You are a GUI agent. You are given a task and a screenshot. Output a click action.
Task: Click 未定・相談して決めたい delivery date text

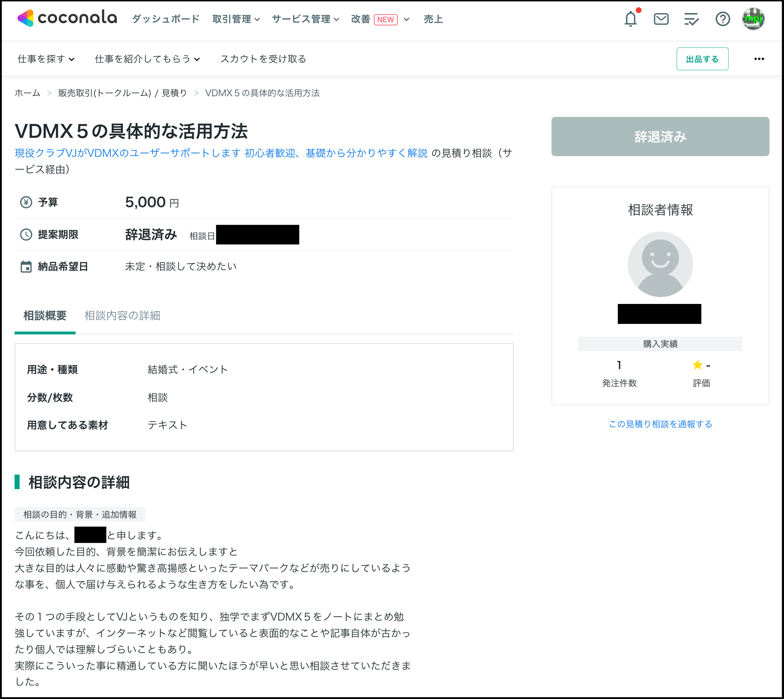point(181,267)
